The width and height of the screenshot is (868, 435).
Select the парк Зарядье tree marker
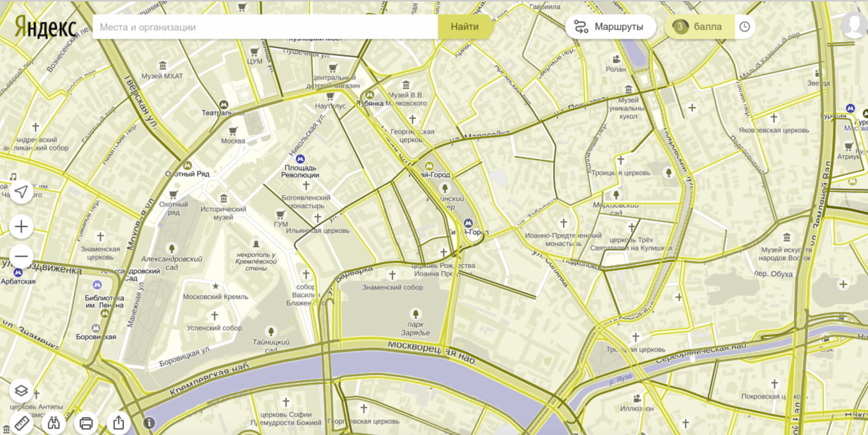pyautogui.click(x=415, y=314)
